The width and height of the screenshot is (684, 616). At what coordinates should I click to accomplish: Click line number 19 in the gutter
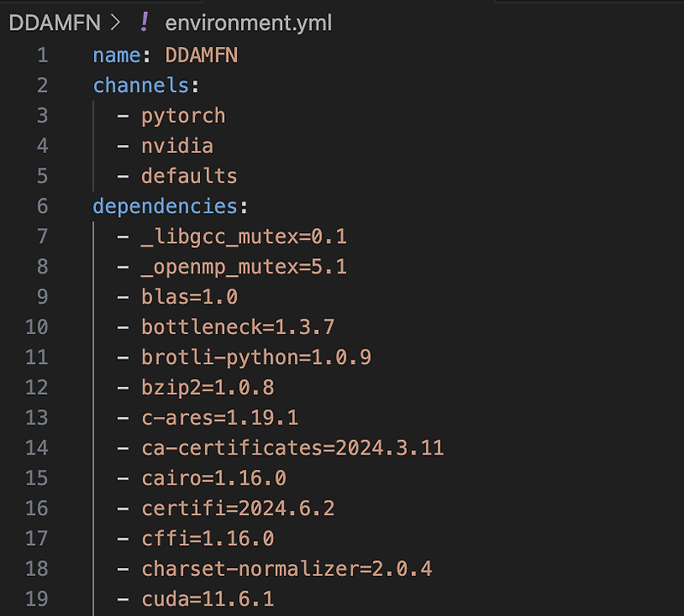tap(37, 599)
